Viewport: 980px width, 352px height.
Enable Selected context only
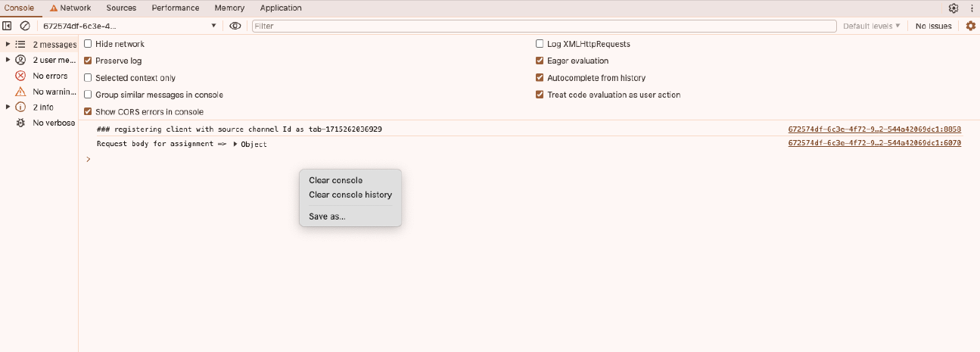[88, 78]
